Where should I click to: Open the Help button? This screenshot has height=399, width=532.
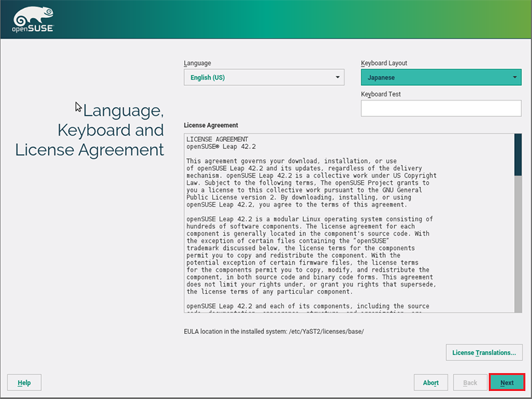point(25,382)
